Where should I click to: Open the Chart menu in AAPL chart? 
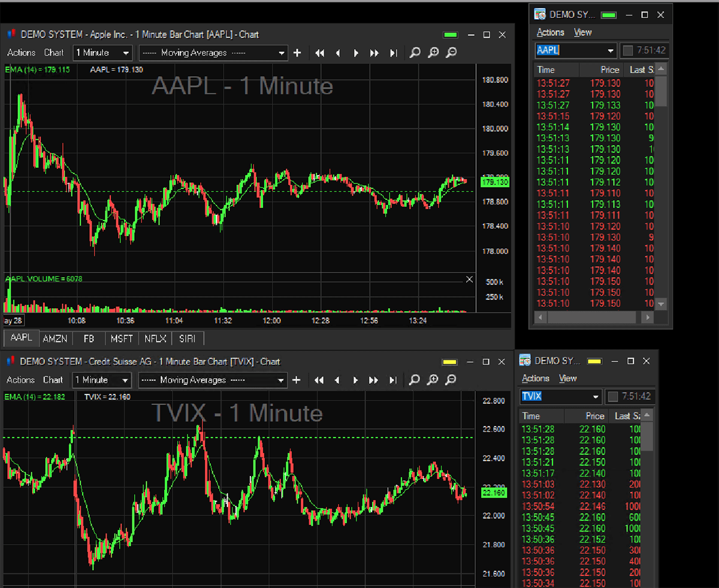(x=54, y=53)
